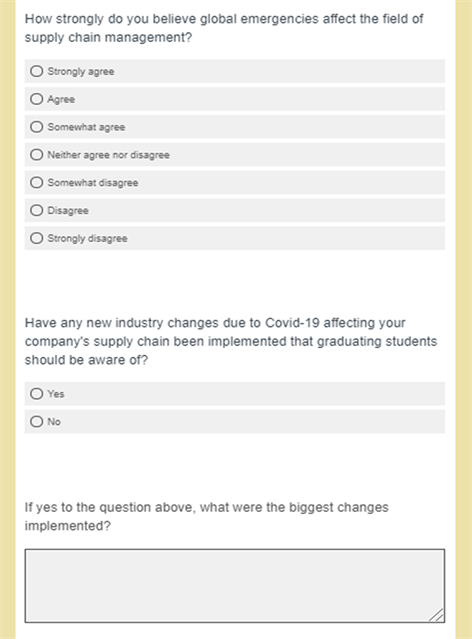This screenshot has height=639, width=472.
Task: Click the "Strongly disagree" label text
Action: 87,238
